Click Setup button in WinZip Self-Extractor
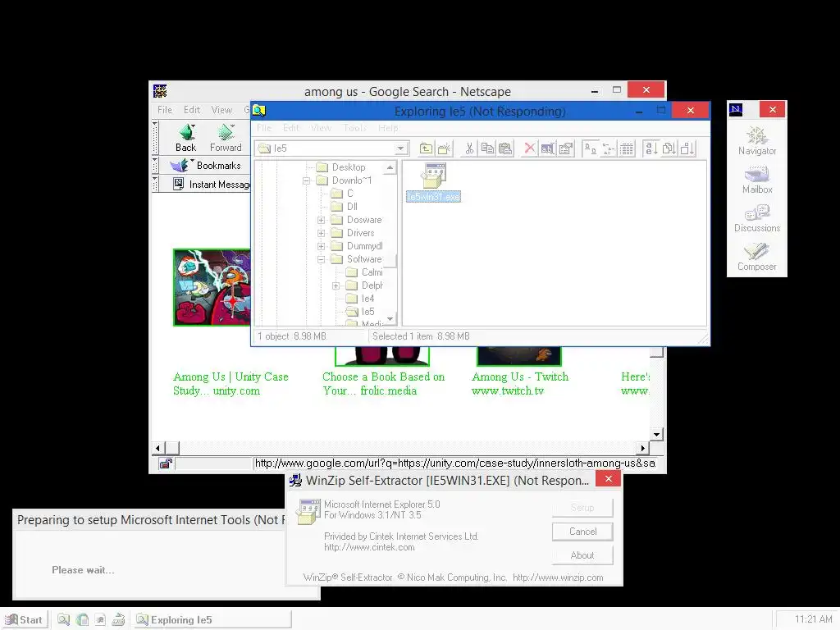This screenshot has width=840, height=630. click(x=583, y=508)
